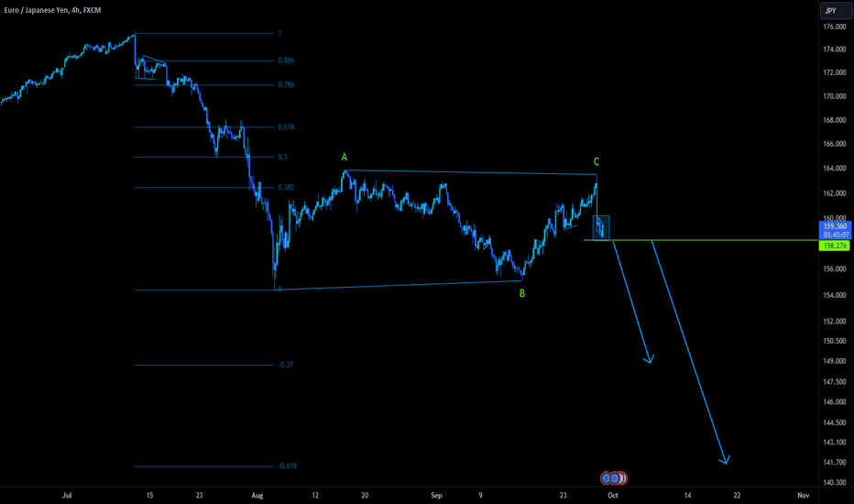Click wave label A
The image size is (854, 504).
click(x=345, y=158)
